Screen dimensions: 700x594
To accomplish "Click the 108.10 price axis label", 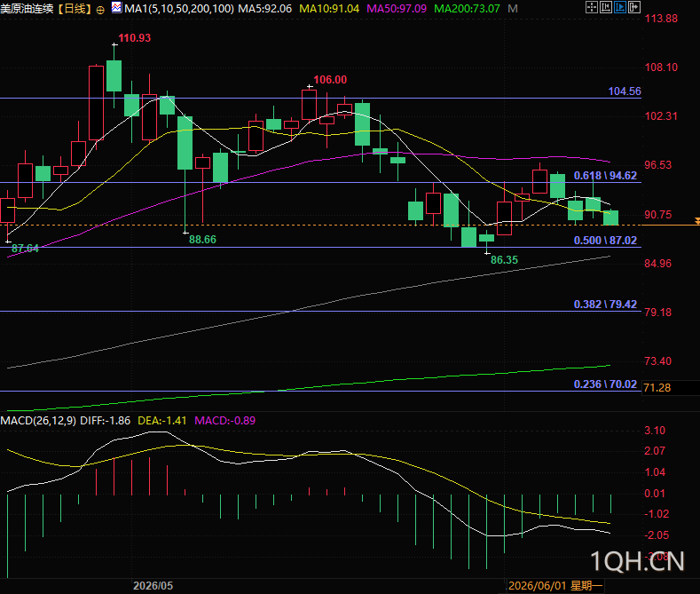I will coord(661,67).
